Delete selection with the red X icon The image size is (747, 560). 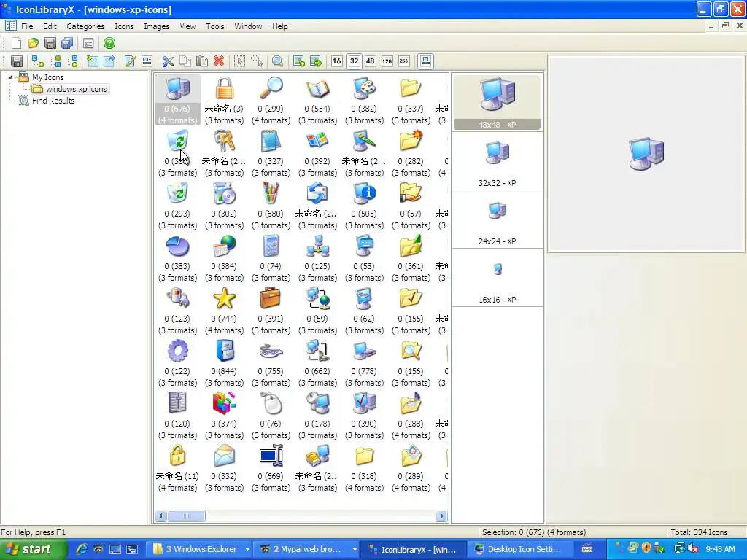pos(219,61)
